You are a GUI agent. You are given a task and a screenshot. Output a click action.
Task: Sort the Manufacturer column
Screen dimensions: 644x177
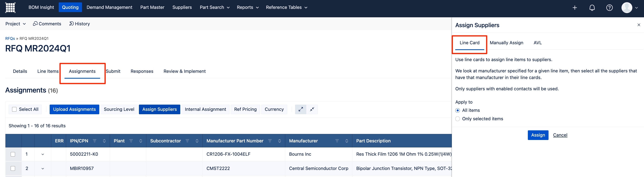coord(347,141)
